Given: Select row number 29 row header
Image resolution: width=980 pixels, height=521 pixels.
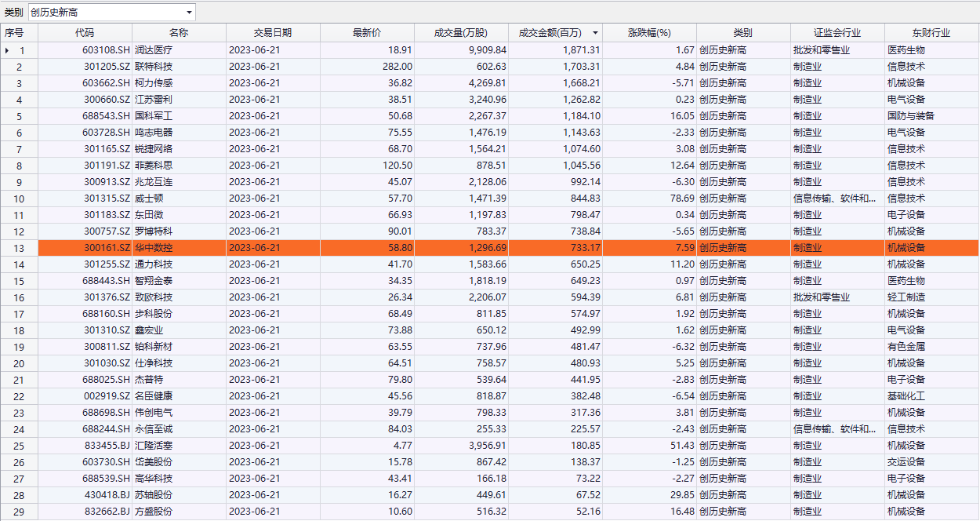Looking at the screenshot, I should coord(19,512).
